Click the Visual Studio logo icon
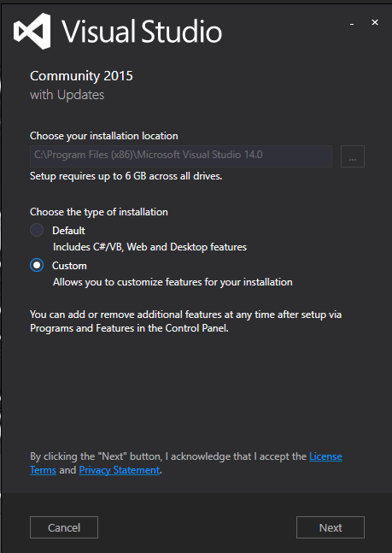Viewport: 392px width, 553px height. click(32, 32)
